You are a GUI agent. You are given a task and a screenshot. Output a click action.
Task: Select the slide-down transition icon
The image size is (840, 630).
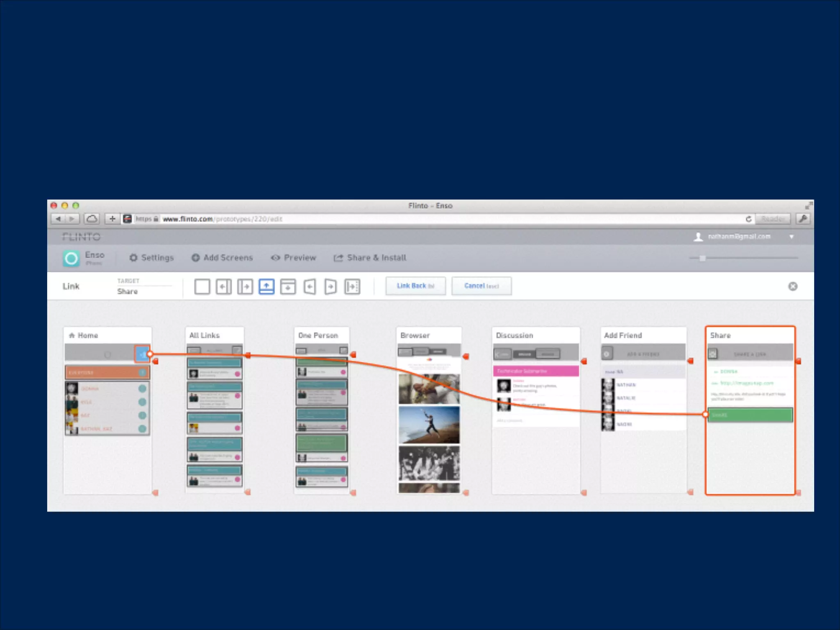[288, 287]
